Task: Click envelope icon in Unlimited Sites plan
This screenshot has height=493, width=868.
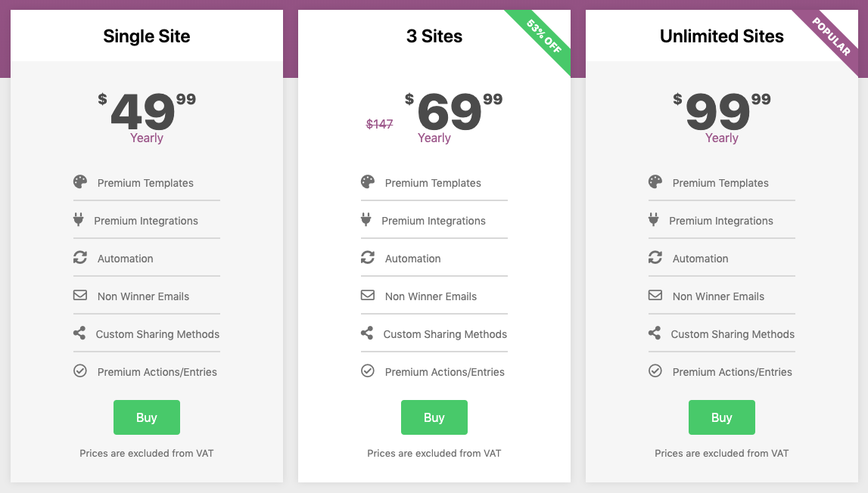Action: pos(655,296)
